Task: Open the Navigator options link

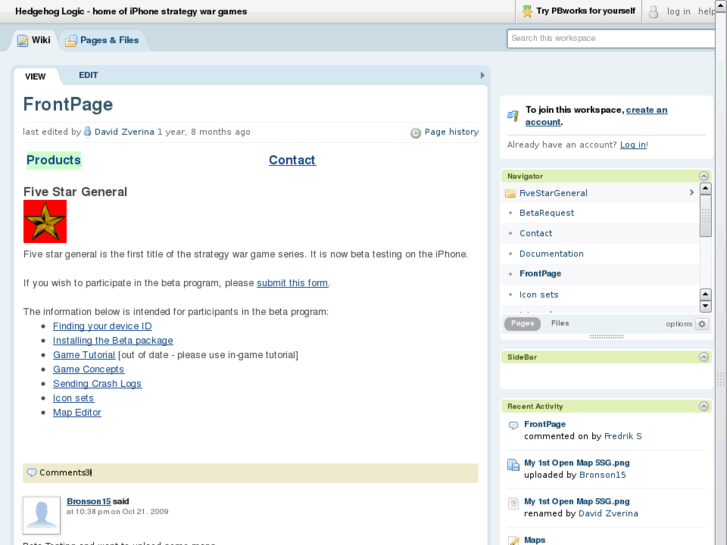Action: click(x=679, y=324)
